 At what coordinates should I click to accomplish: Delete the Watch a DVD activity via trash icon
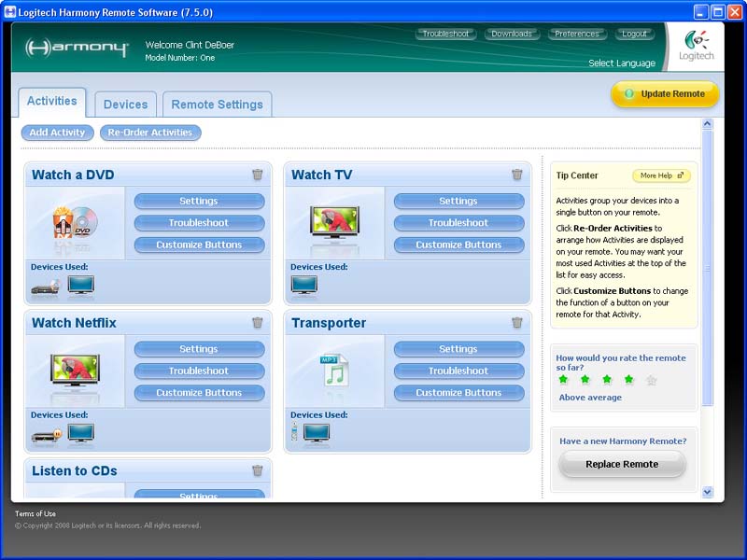pyautogui.click(x=258, y=175)
